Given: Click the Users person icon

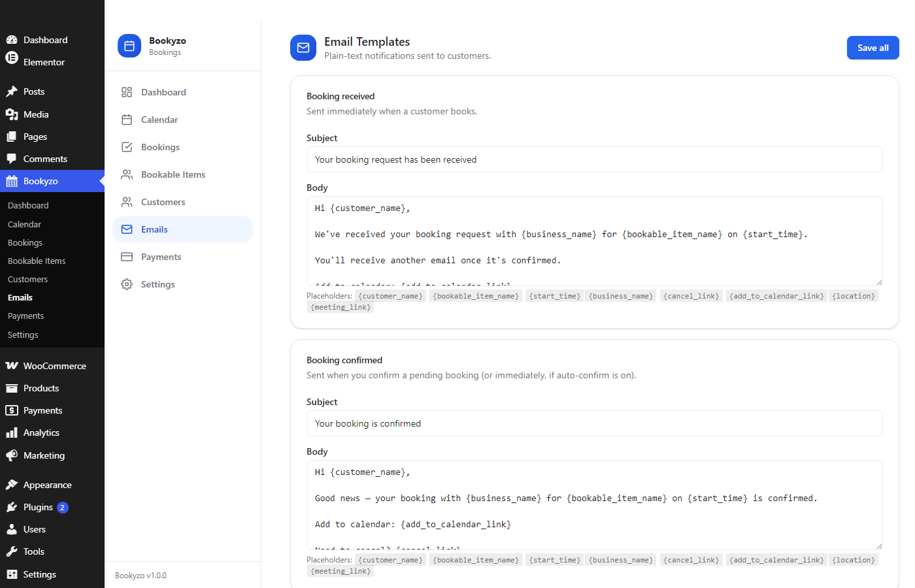Looking at the screenshot, I should (12, 529).
